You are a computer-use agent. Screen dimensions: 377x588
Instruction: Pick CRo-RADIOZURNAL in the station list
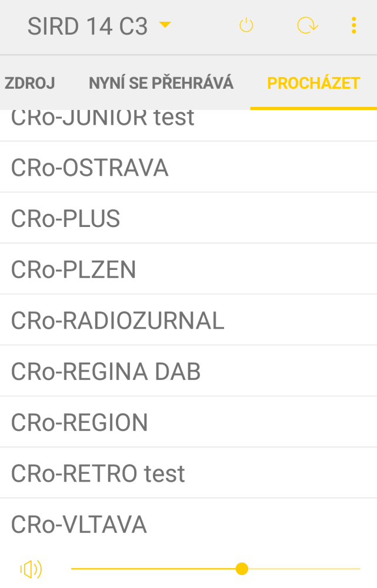[118, 321]
